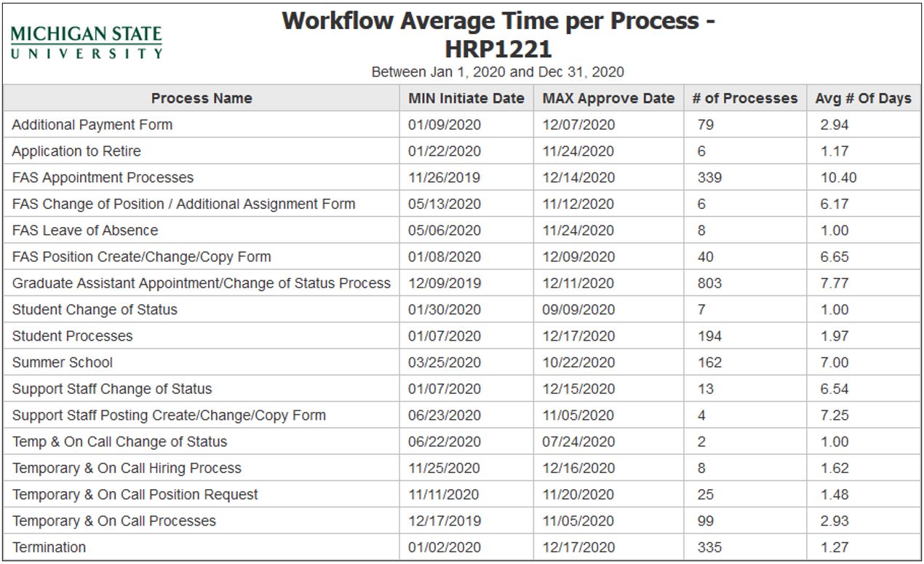Click the FAS Appointment Processes cell

(103, 178)
